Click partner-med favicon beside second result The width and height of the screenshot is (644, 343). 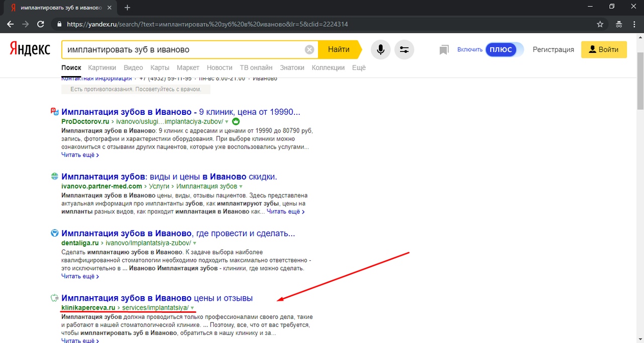(x=55, y=176)
